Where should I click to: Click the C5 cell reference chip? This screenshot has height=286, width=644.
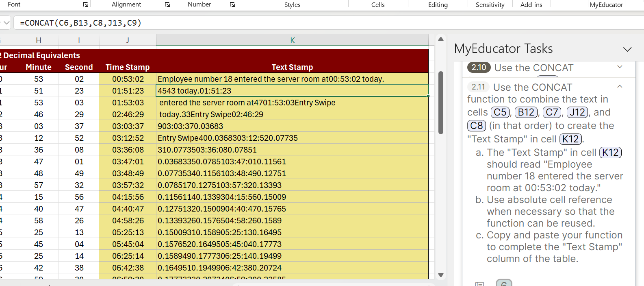tap(500, 112)
